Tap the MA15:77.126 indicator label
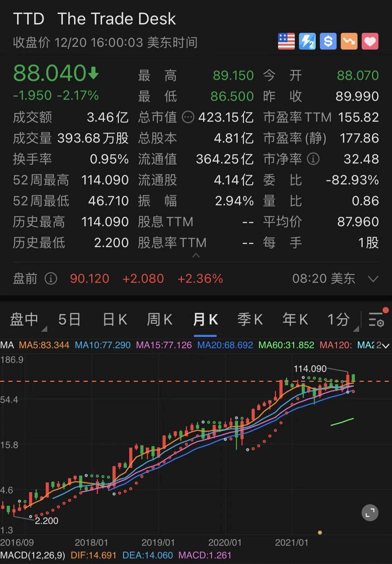This screenshot has height=564, width=392. click(x=164, y=345)
